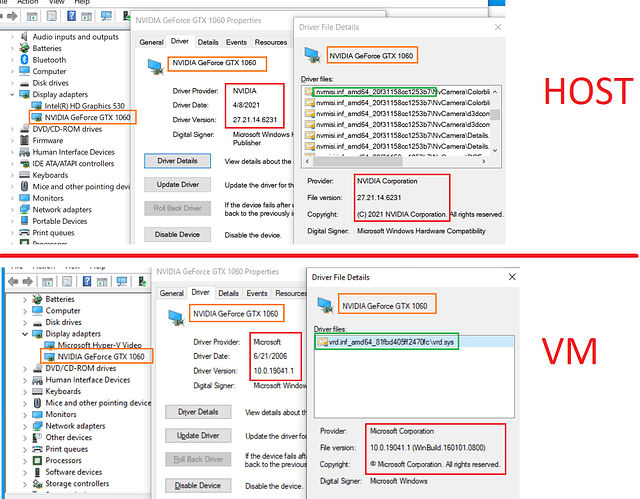Expand Portable Devices category in host tree
Screen dimensions: 640x499
[x=12, y=222]
